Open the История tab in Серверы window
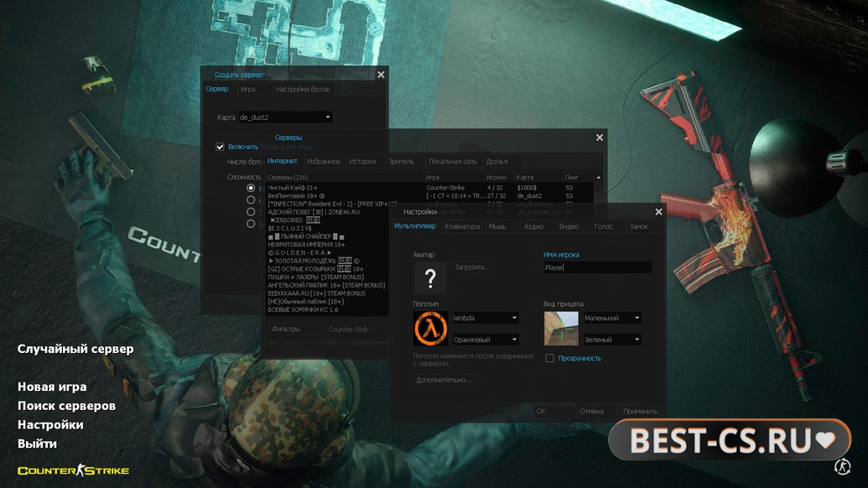868x488 pixels. [x=362, y=161]
